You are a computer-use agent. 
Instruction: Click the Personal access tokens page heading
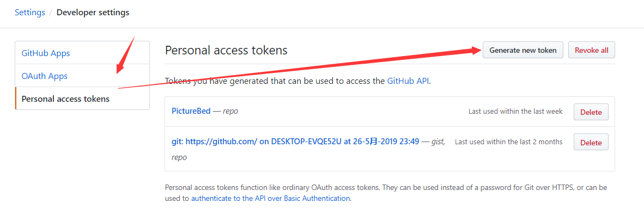pos(226,51)
